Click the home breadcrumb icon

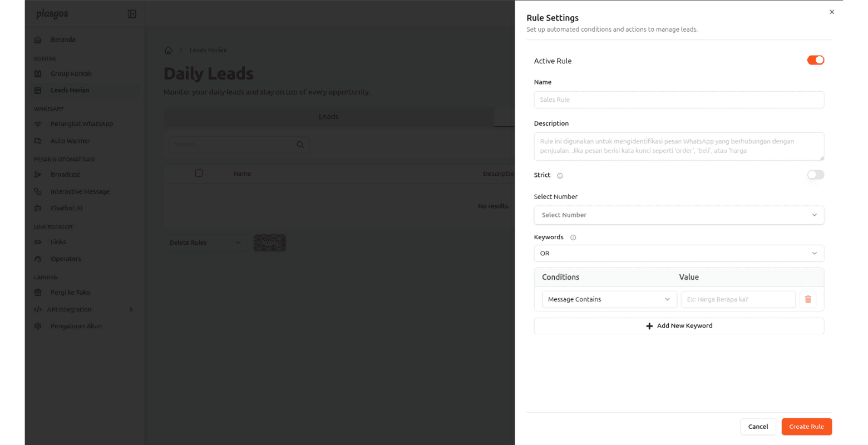168,51
